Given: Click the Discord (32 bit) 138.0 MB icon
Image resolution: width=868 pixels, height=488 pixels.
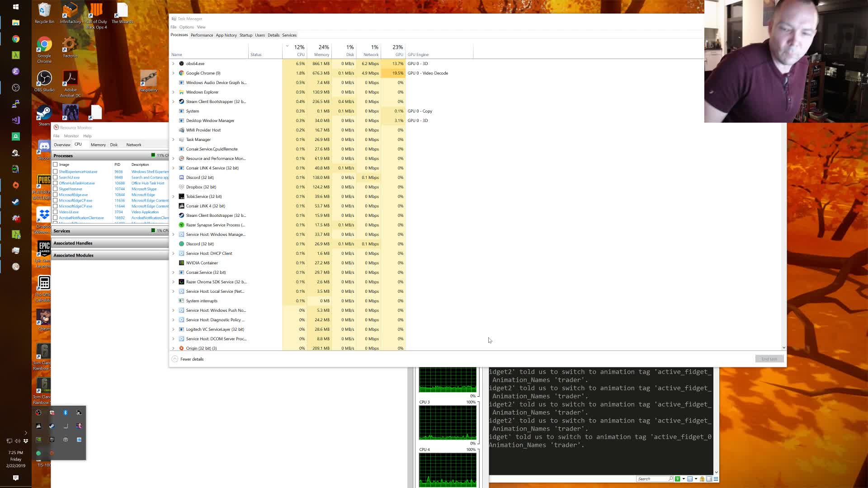Looking at the screenshot, I should tap(181, 178).
